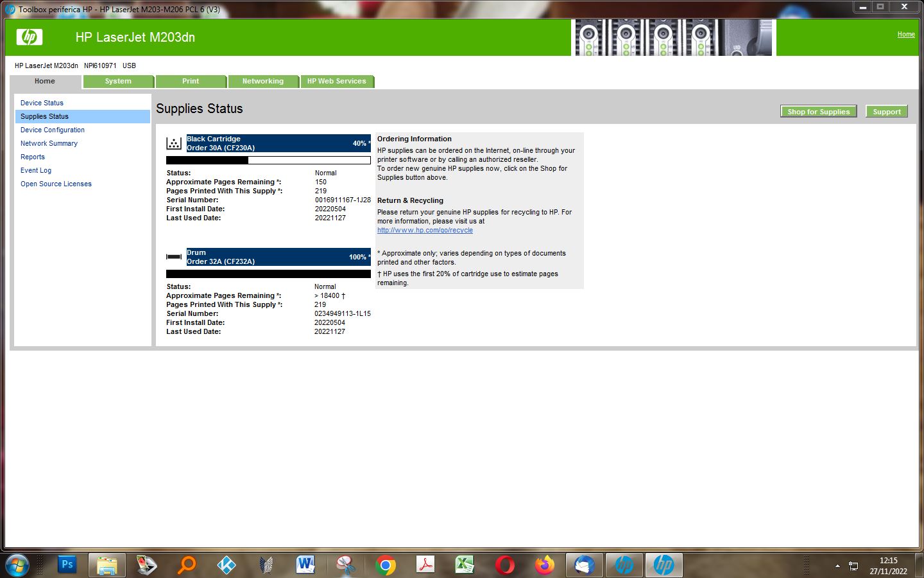Screen dimensions: 924x578
Task: Open the Print tab
Action: (191, 82)
